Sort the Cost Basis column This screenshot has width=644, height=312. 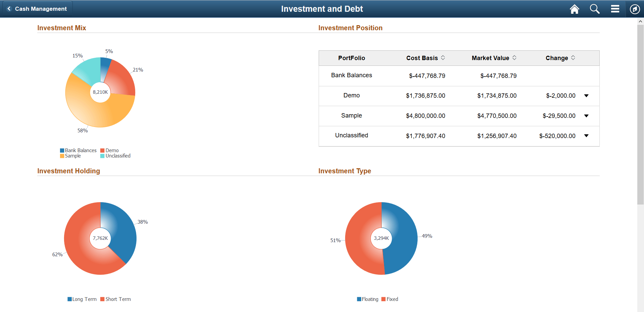coord(443,58)
